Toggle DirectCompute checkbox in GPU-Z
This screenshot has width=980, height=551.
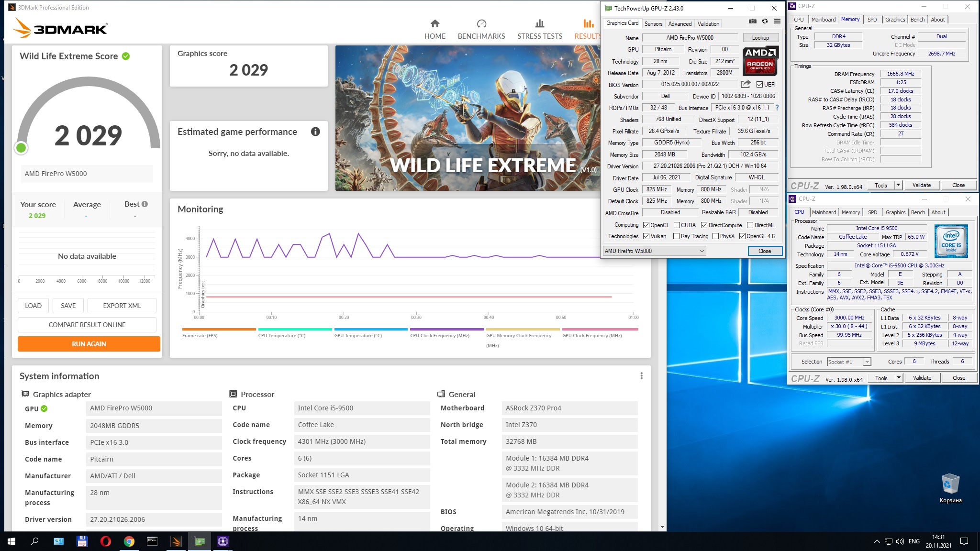pos(704,225)
